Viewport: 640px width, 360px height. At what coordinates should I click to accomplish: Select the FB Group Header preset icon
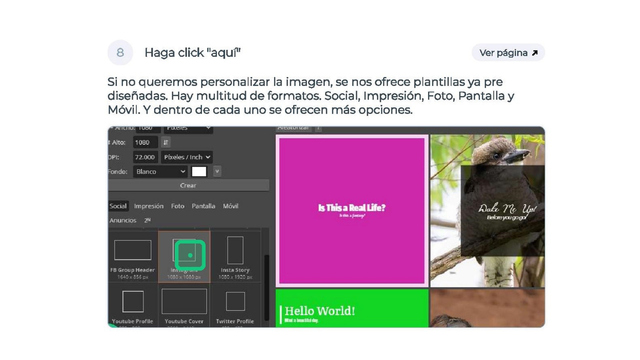tap(133, 250)
